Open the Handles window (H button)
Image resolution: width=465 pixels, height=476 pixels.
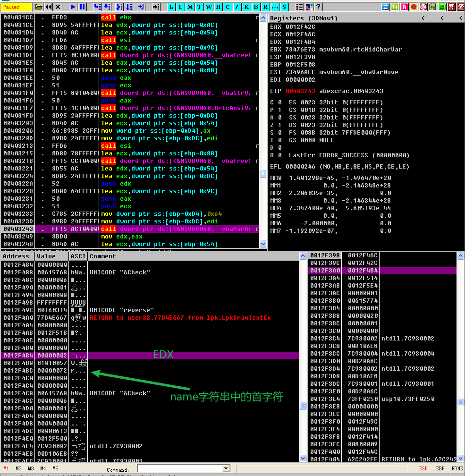click(218, 7)
